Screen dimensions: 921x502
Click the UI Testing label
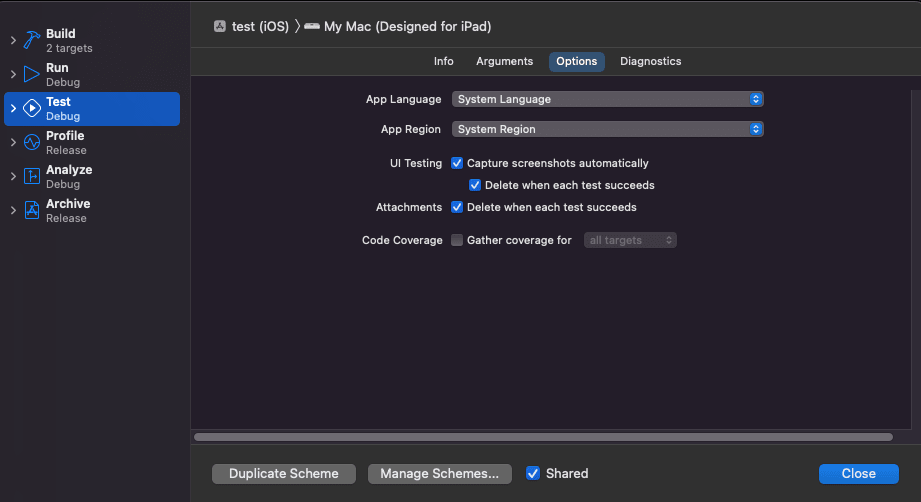pos(416,163)
